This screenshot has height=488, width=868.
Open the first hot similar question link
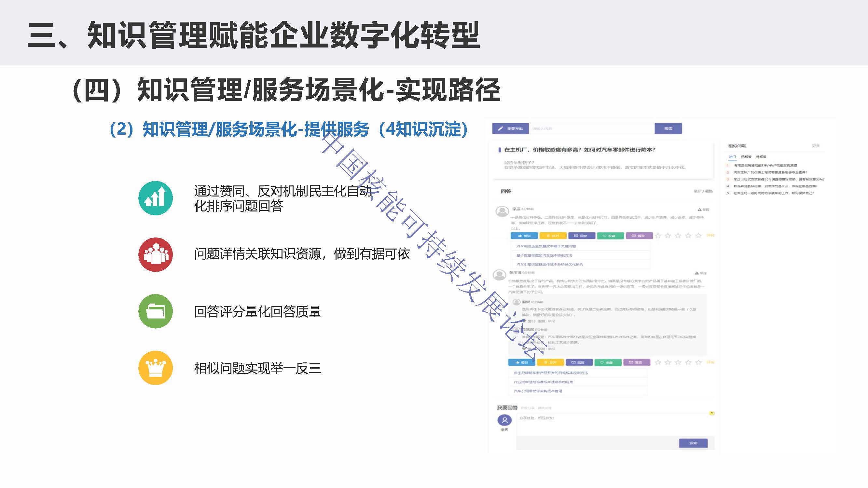click(x=765, y=165)
